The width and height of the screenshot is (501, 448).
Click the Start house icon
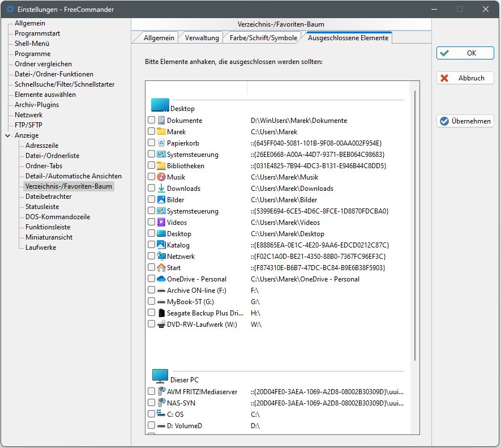(x=161, y=267)
